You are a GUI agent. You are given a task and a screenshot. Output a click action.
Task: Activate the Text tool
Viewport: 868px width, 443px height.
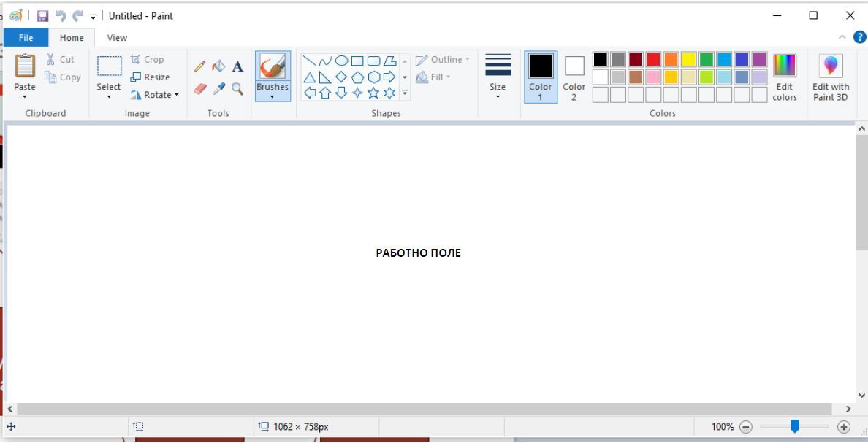coord(237,66)
